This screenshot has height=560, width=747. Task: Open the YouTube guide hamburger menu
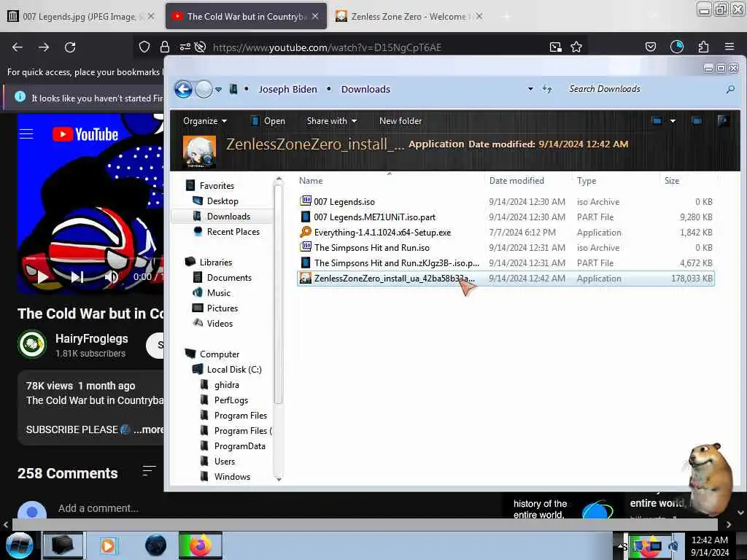[x=26, y=134]
